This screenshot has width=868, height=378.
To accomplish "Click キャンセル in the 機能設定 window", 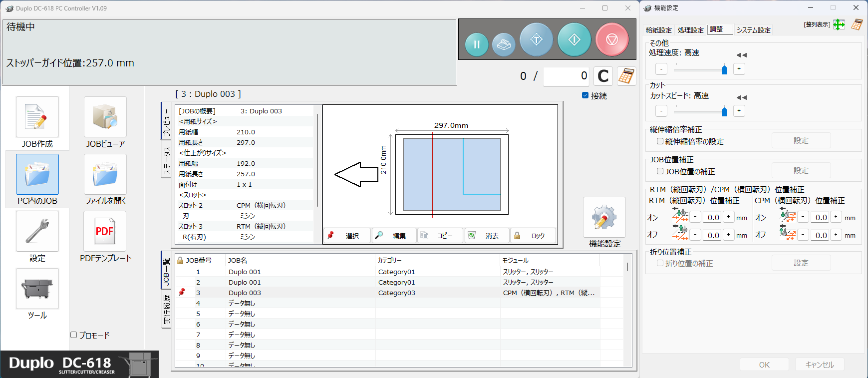I will click(820, 365).
